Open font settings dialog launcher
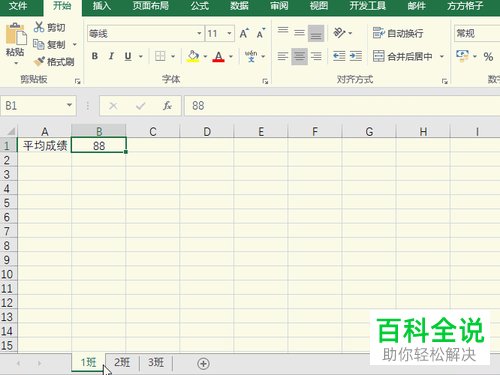The width and height of the screenshot is (500, 375). pyautogui.click(x=265, y=81)
